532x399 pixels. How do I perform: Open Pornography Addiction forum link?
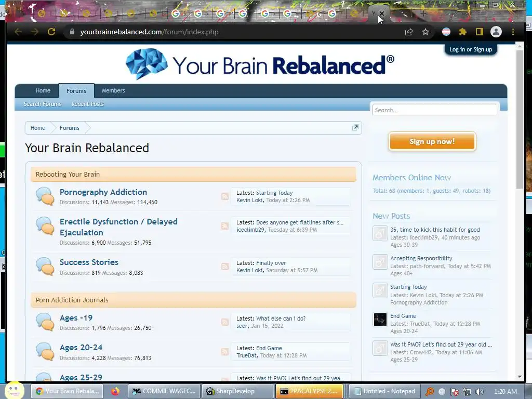[103, 192]
